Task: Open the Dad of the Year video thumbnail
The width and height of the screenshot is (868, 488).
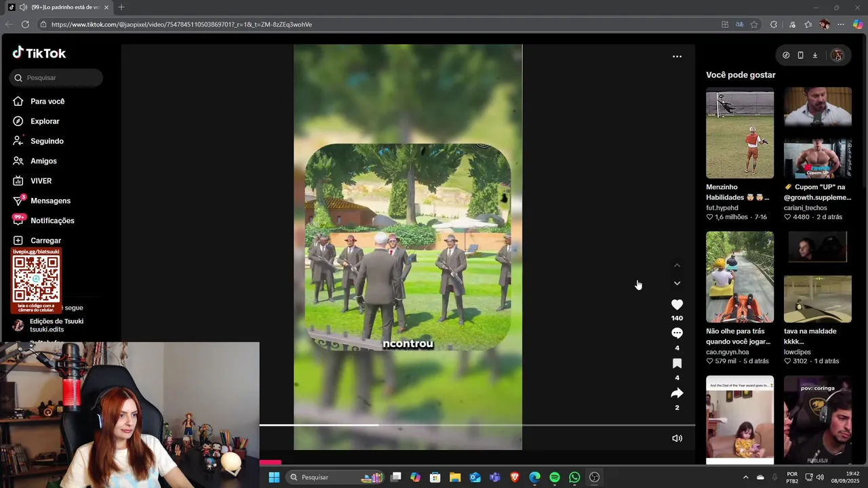Action: [x=740, y=420]
